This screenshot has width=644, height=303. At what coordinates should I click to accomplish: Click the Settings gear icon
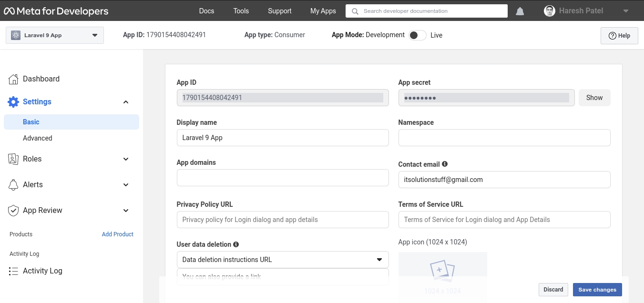[13, 102]
